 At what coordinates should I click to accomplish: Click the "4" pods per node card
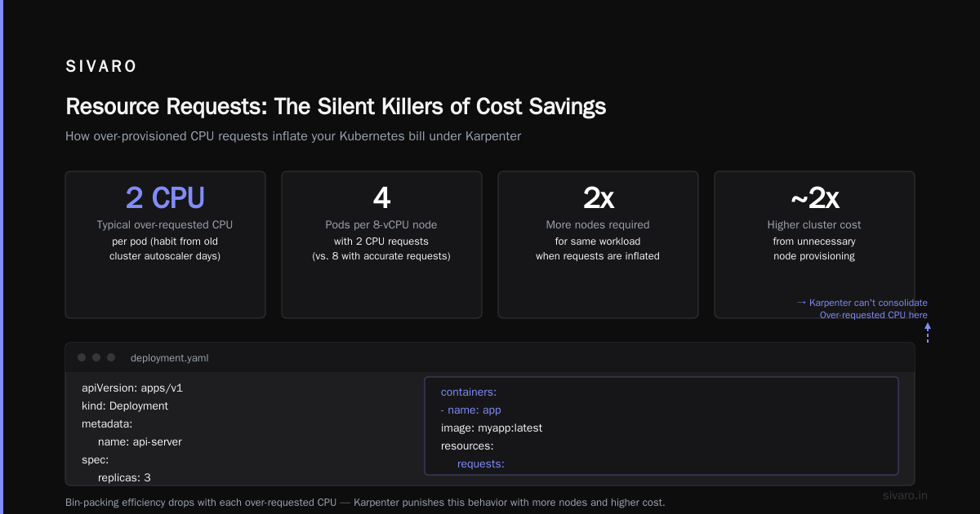coord(381,245)
